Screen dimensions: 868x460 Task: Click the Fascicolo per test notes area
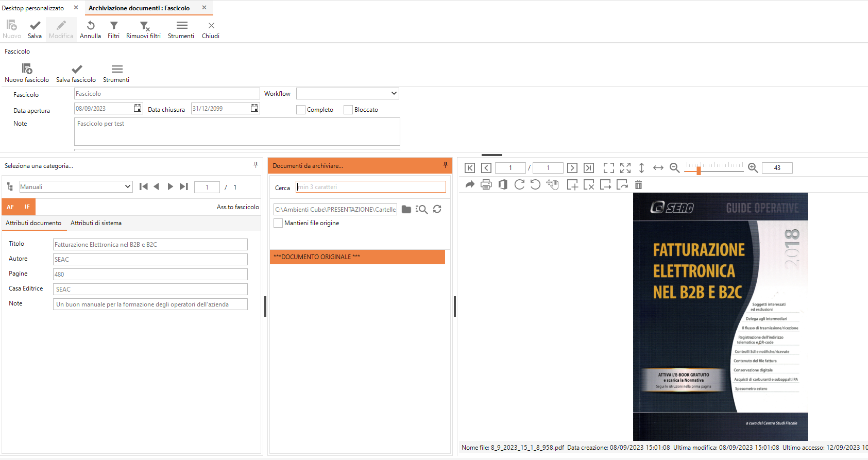click(237, 131)
